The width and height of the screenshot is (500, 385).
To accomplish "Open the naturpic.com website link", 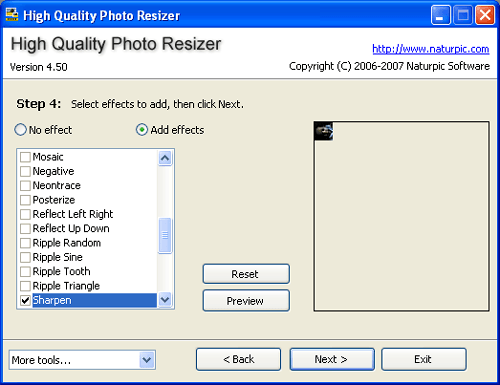I will click(x=431, y=49).
